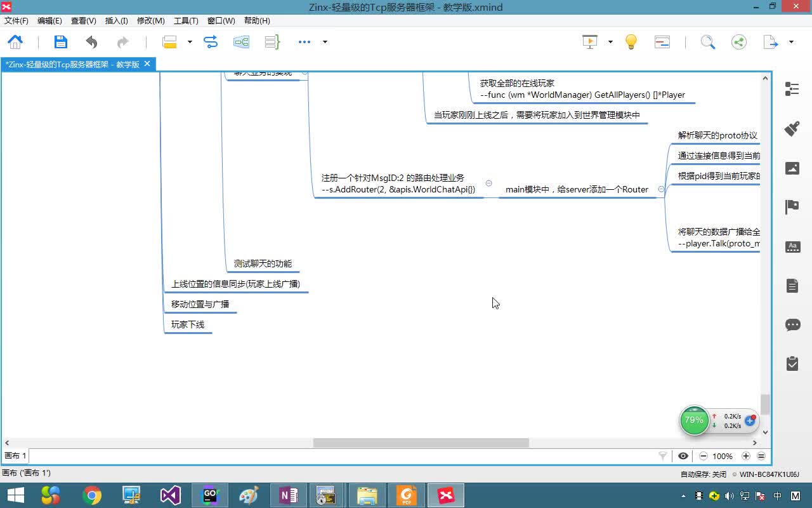Click the export icon
The width and height of the screenshot is (812, 508).
click(x=770, y=42)
